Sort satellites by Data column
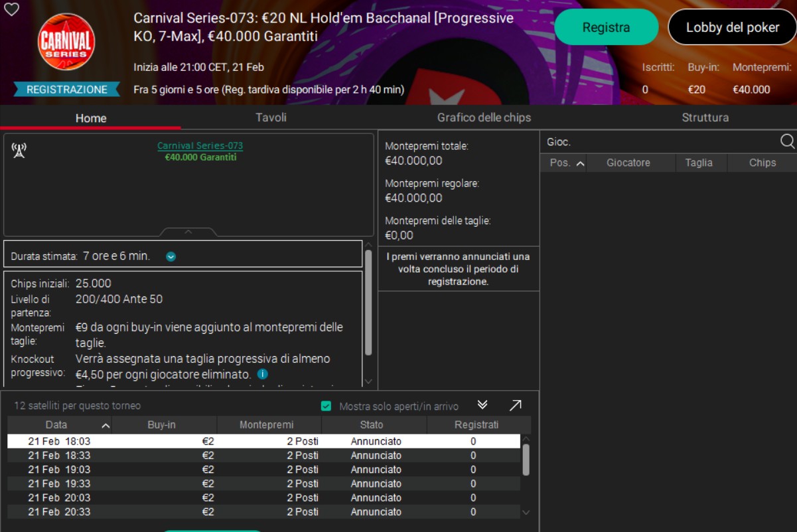 (57, 425)
